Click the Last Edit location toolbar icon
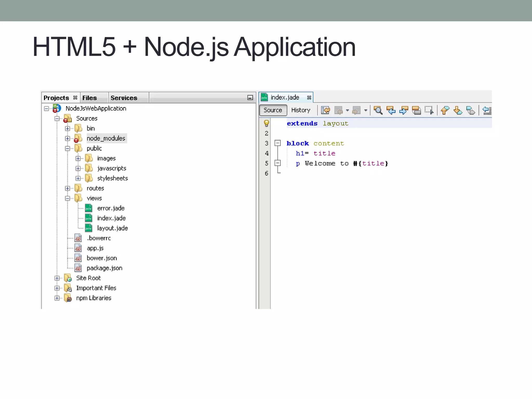The height and width of the screenshot is (399, 532). coord(325,110)
